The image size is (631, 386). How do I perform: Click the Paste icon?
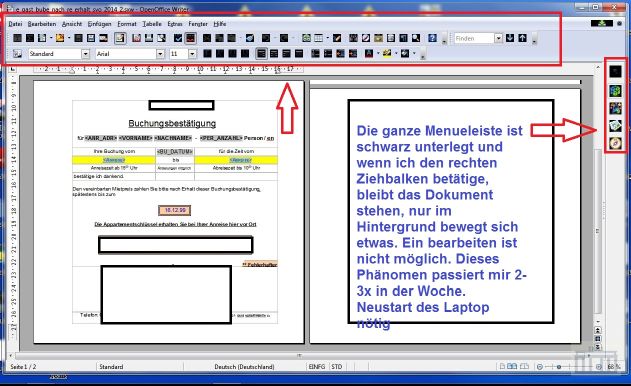(232, 38)
